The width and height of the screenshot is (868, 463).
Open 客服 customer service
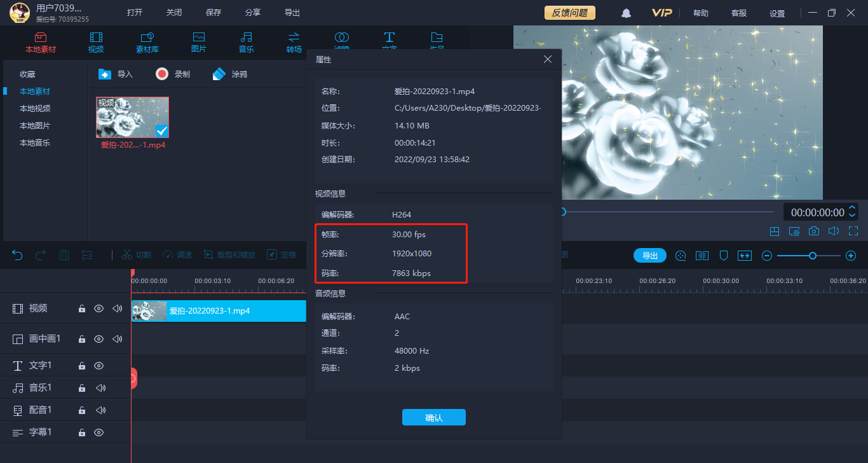[x=739, y=13]
